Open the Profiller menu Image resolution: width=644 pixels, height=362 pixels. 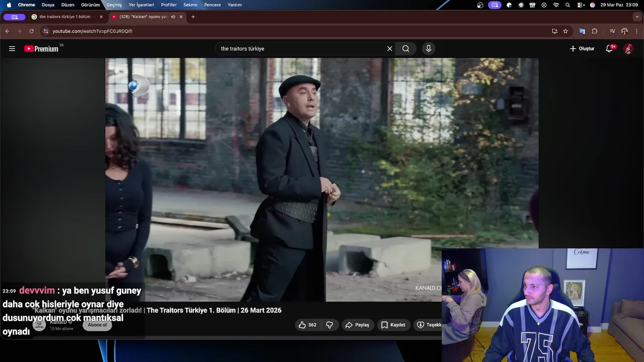pos(169,5)
